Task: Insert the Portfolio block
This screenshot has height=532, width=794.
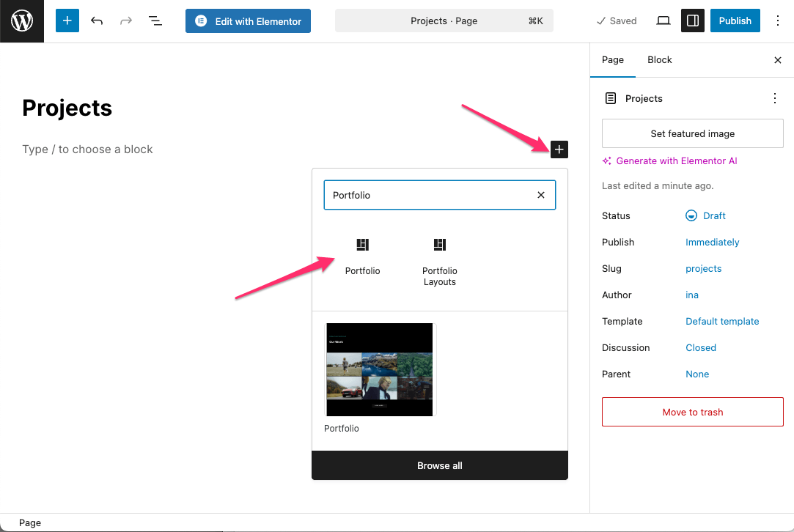Action: [362, 255]
